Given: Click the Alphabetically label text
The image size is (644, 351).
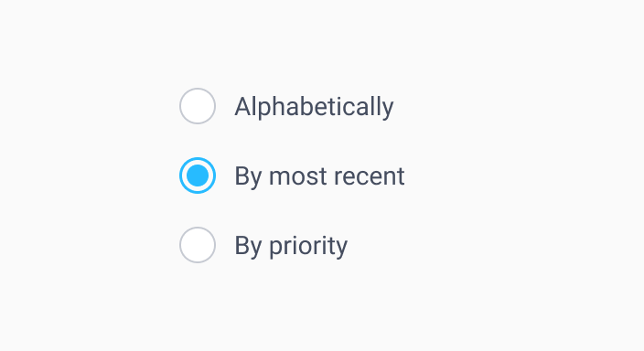Looking at the screenshot, I should point(314,107).
